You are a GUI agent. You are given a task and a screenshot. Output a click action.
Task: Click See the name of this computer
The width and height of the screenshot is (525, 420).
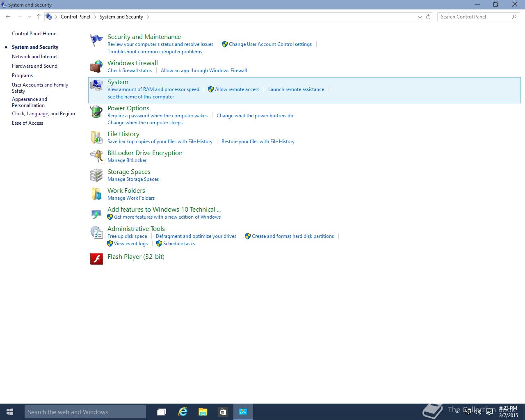point(141,97)
